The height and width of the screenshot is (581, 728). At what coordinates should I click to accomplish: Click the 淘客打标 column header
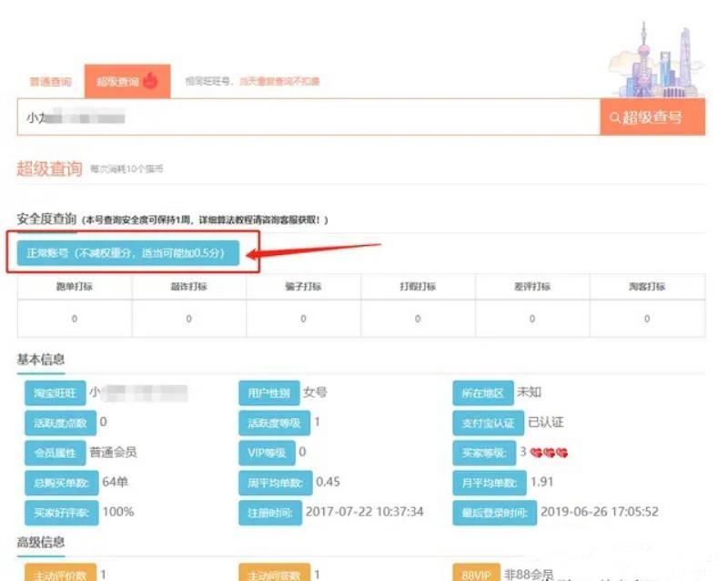click(x=647, y=286)
